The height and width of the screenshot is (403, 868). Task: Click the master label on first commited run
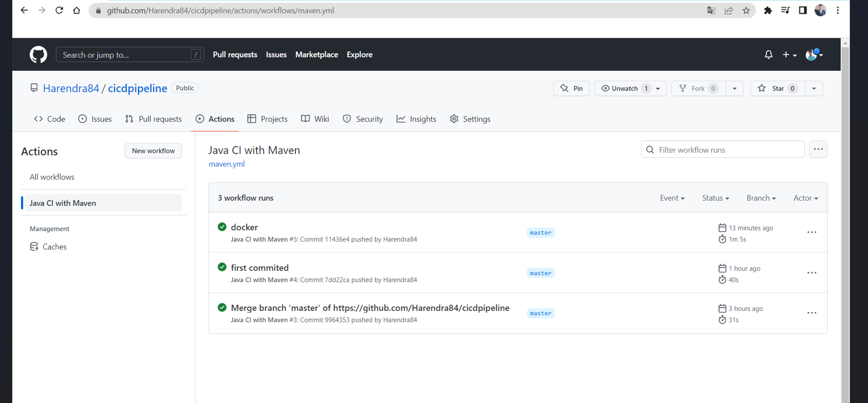click(541, 273)
